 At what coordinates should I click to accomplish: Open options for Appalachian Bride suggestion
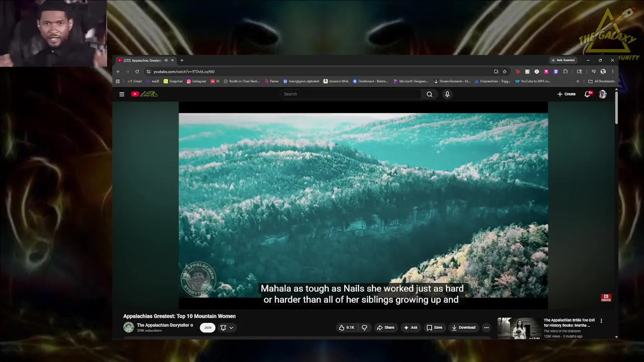coord(601,321)
